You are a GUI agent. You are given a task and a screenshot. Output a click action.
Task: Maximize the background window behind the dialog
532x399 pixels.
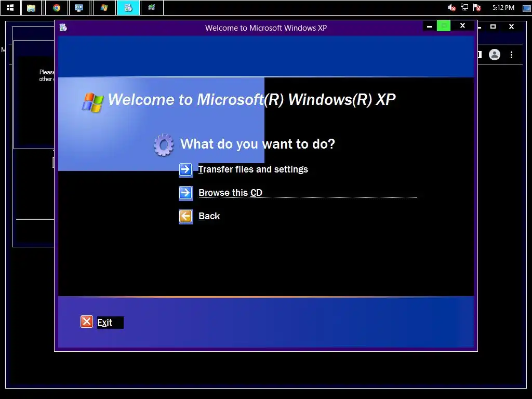click(x=493, y=26)
